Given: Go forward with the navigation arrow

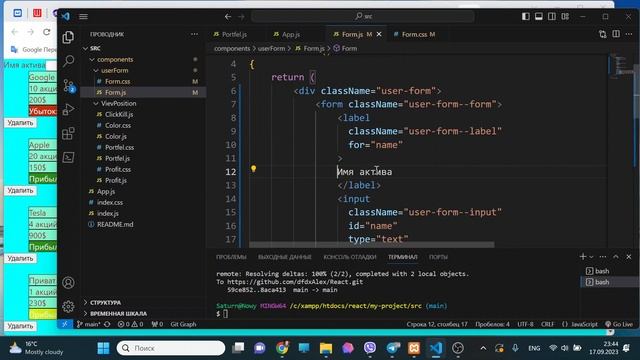Looking at the screenshot, I should pyautogui.click(x=242, y=16).
